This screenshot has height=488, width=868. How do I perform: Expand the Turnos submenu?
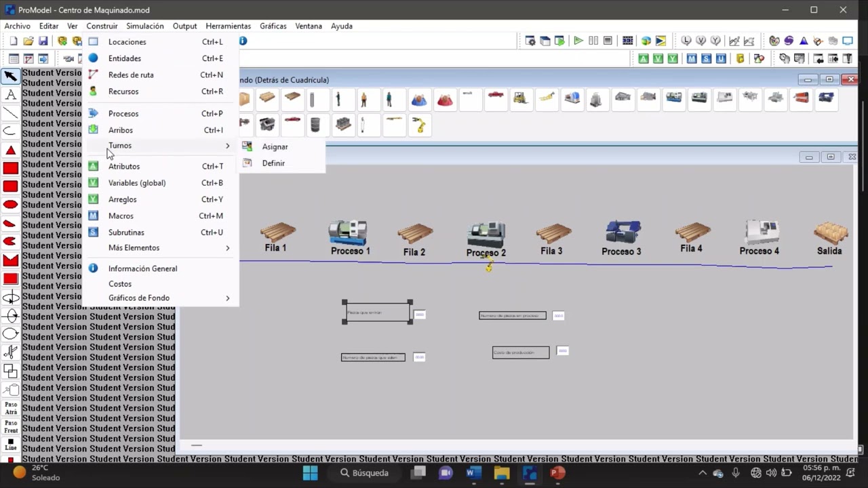point(161,146)
